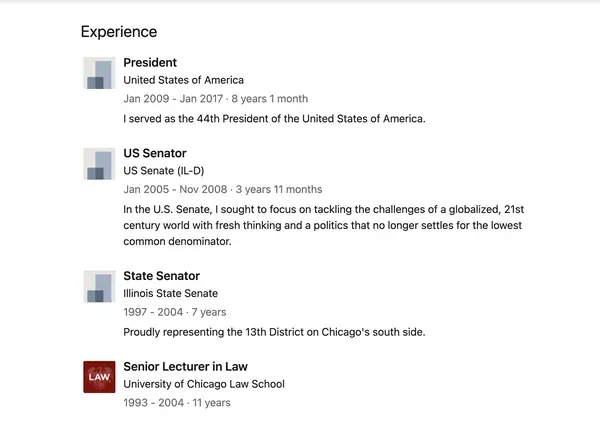Click the United States of America company name

[183, 80]
